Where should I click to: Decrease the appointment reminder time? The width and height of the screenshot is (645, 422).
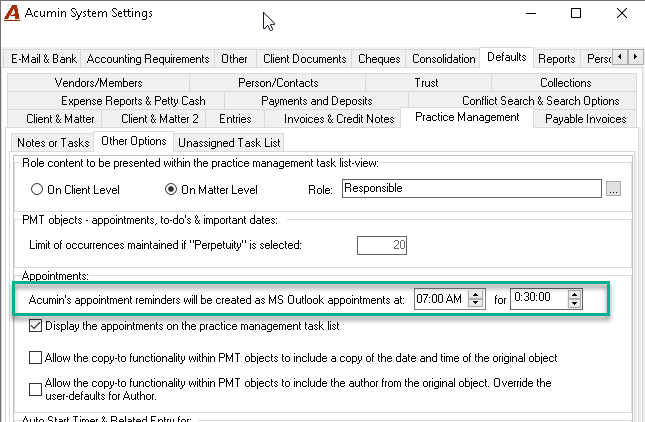[x=476, y=303]
